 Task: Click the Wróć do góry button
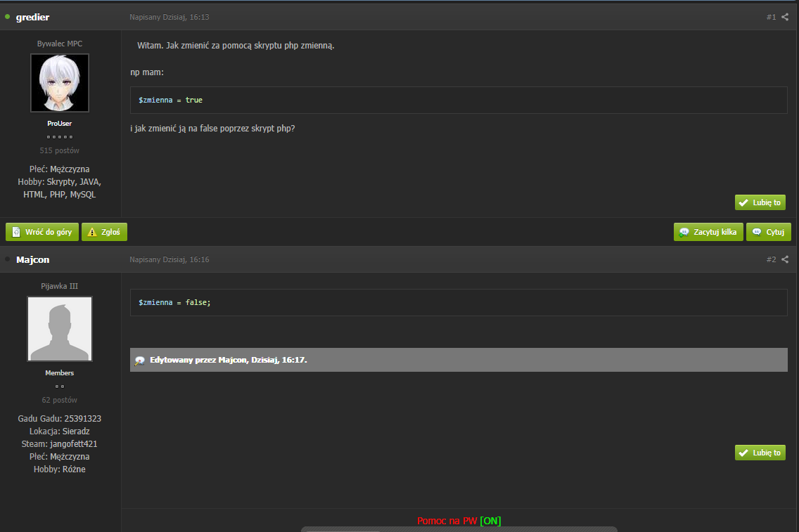tap(42, 232)
